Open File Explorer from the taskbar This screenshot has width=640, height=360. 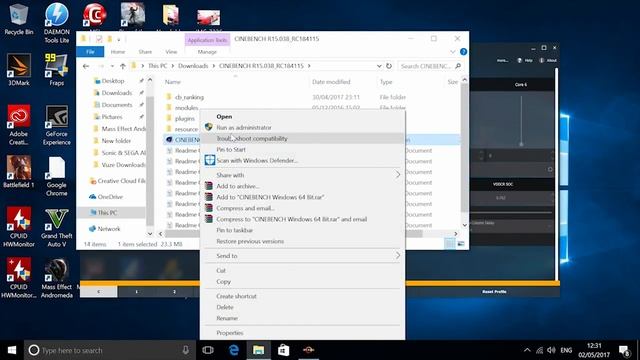click(x=258, y=350)
